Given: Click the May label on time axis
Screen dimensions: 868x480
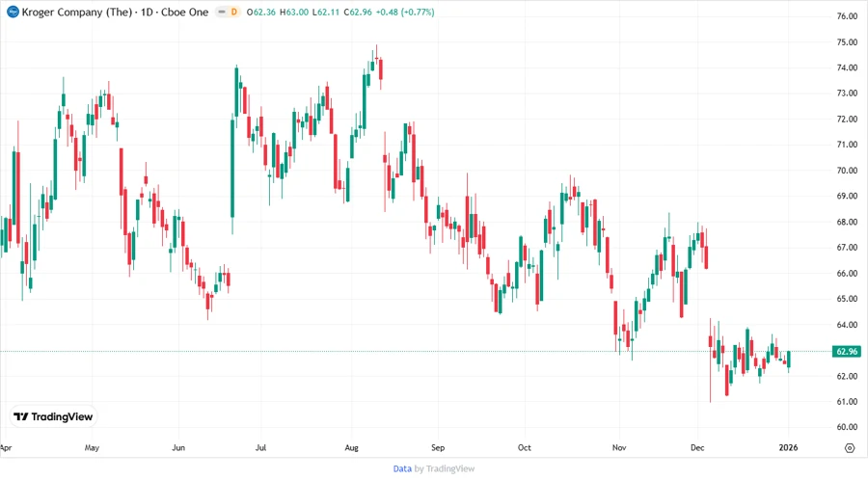Looking at the screenshot, I should coord(92,447).
